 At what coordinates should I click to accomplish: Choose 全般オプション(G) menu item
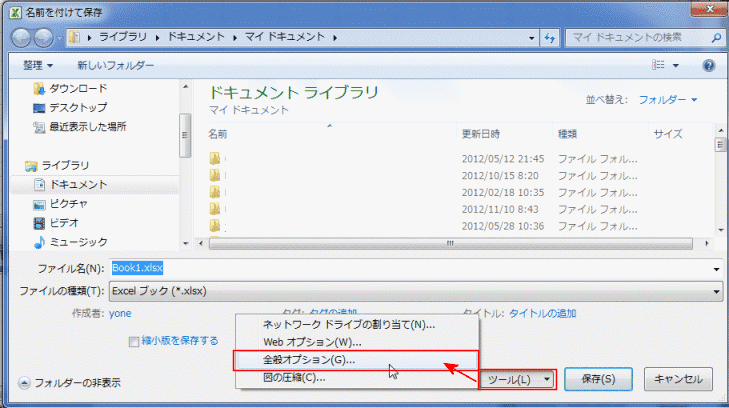(x=357, y=360)
